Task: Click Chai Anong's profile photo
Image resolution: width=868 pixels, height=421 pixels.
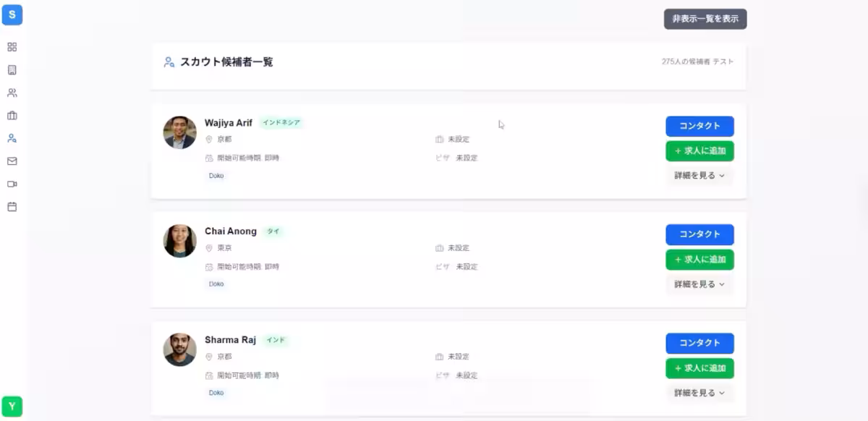Action: pos(180,241)
